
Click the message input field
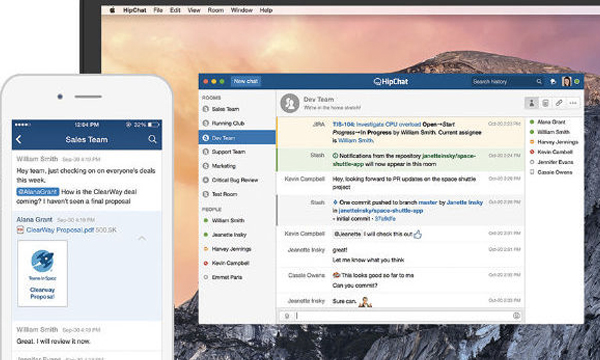[x=403, y=316]
